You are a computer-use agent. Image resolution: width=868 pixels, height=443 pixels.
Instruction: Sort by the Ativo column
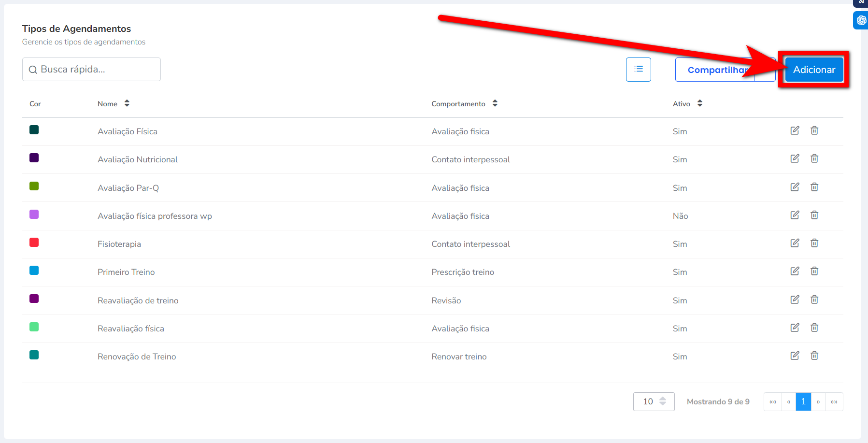(699, 103)
